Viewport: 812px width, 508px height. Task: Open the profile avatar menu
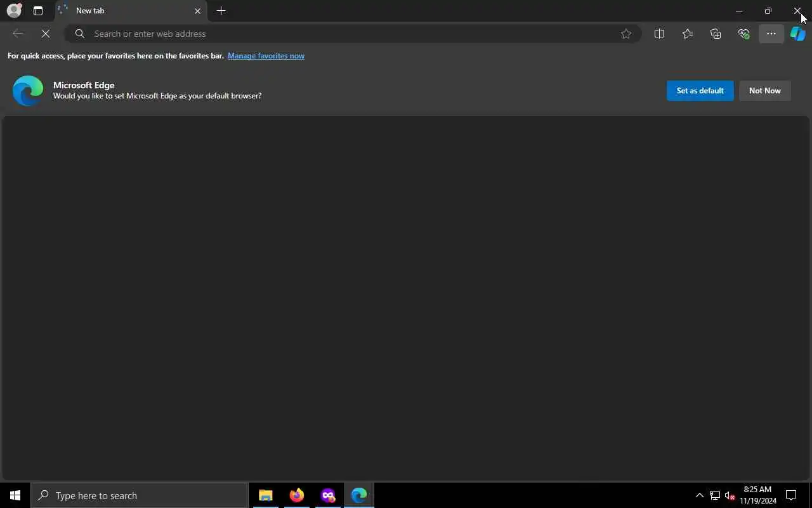click(14, 11)
